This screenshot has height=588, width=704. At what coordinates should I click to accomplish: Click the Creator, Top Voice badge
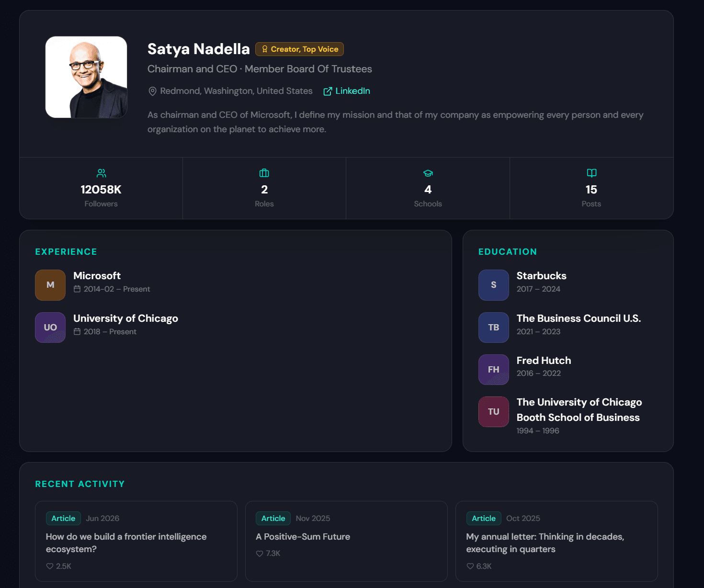tap(299, 49)
